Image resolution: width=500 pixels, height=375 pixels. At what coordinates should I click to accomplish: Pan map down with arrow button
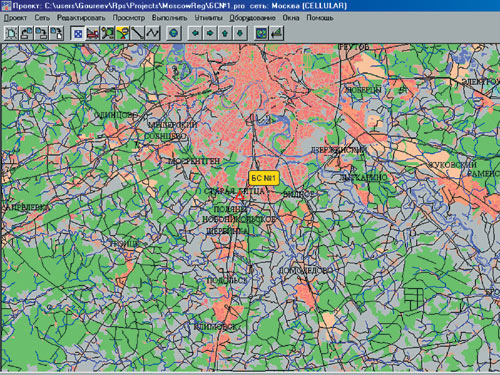(x=240, y=33)
